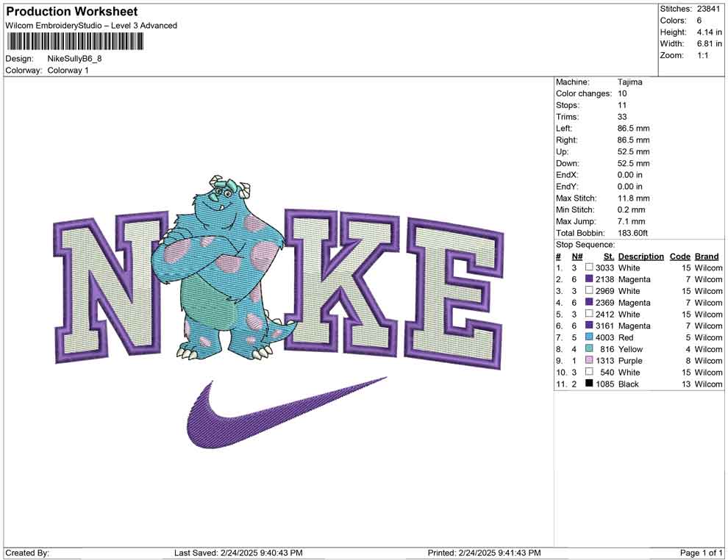Select the pink swatch labeled Purple 1313
Screen dimensions: 728x560
point(589,360)
